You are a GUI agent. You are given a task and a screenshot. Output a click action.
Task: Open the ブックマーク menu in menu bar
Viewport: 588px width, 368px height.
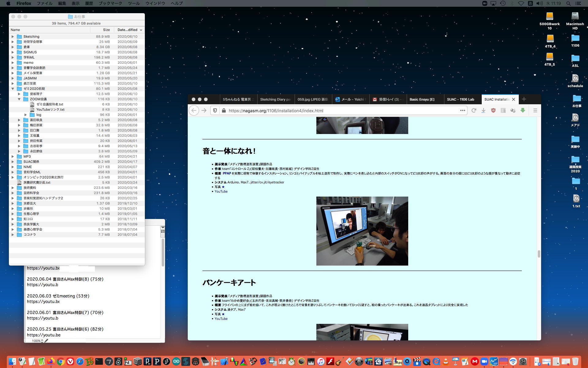110,3
